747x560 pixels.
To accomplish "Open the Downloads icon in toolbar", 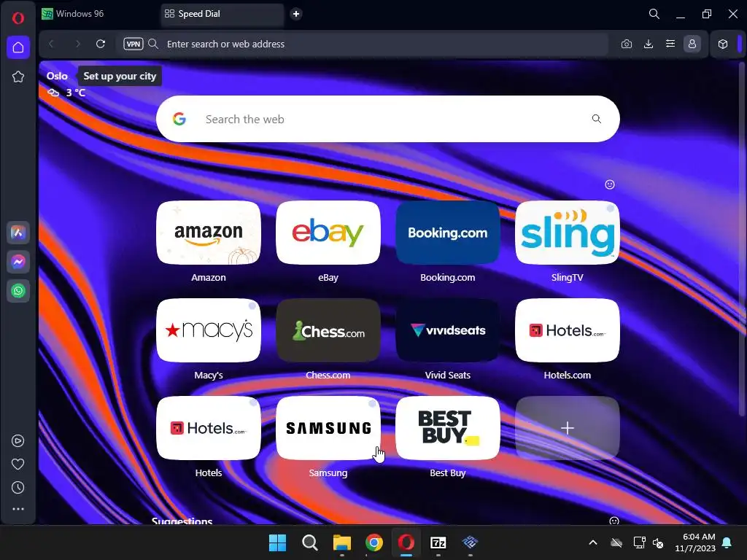I will pos(649,44).
